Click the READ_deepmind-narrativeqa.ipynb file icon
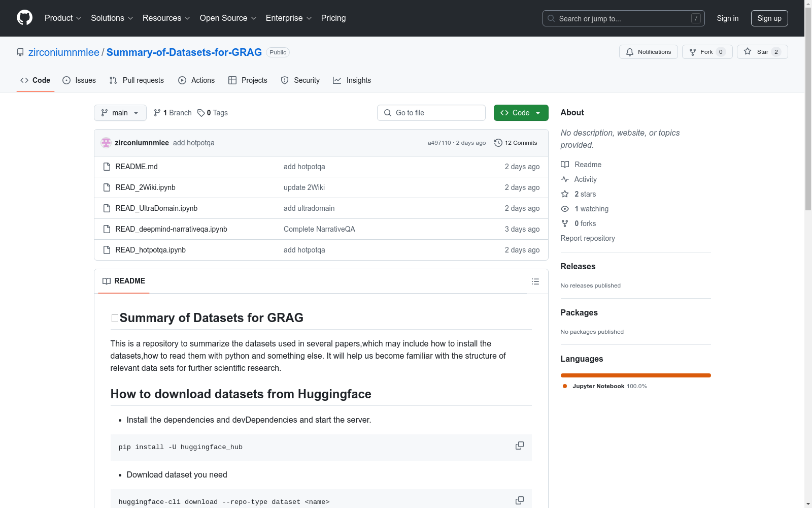This screenshot has width=812, height=508. 107,229
